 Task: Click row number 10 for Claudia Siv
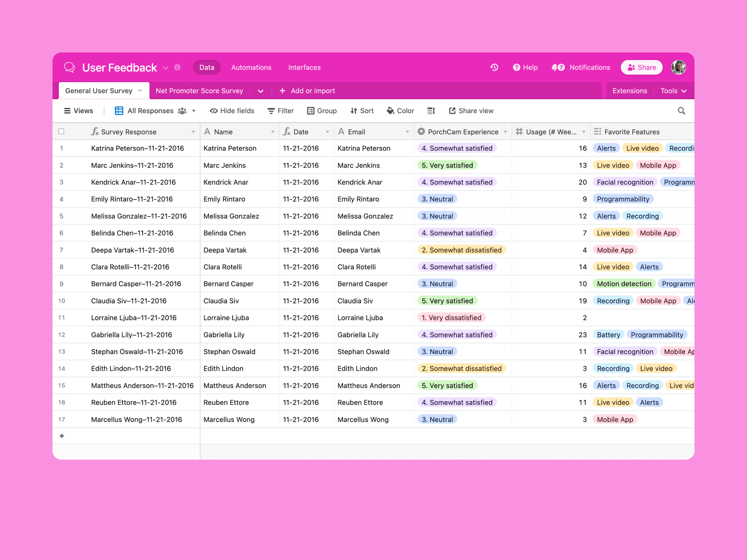coord(61,301)
